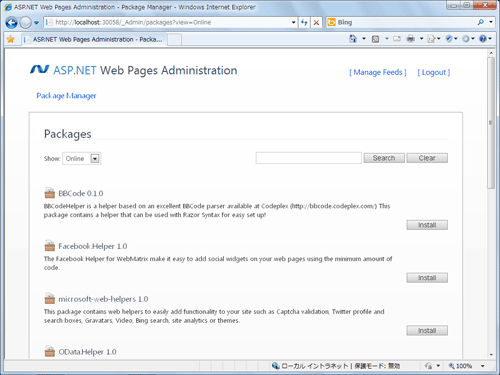Open Favorites star icon
The height and width of the screenshot is (375, 500).
(11, 39)
